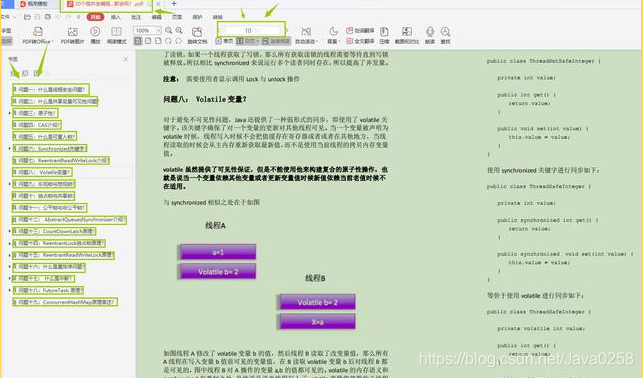Viewport: 644px width, 378px height.
Task: Open the 转换 ribbon tab
Action: pyautogui.click(x=218, y=17)
